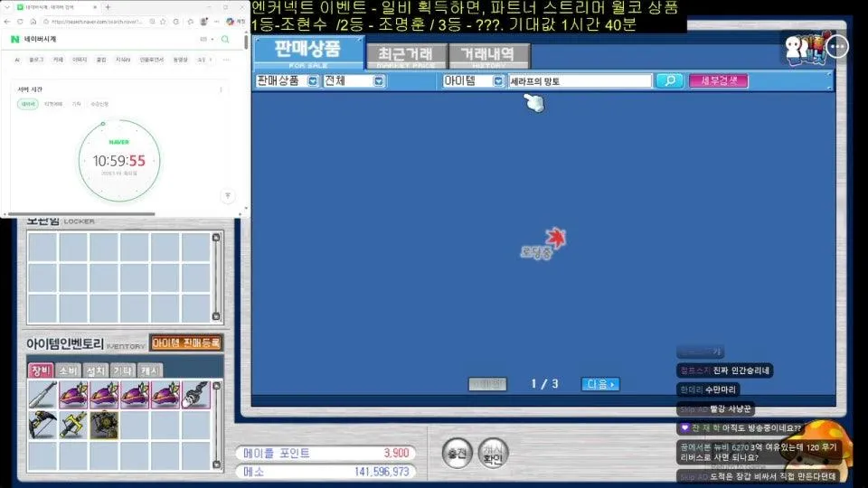Screen dimensions: 868x488
Task: Select the 장비 equipment inventory tab
Action: pos(41,371)
